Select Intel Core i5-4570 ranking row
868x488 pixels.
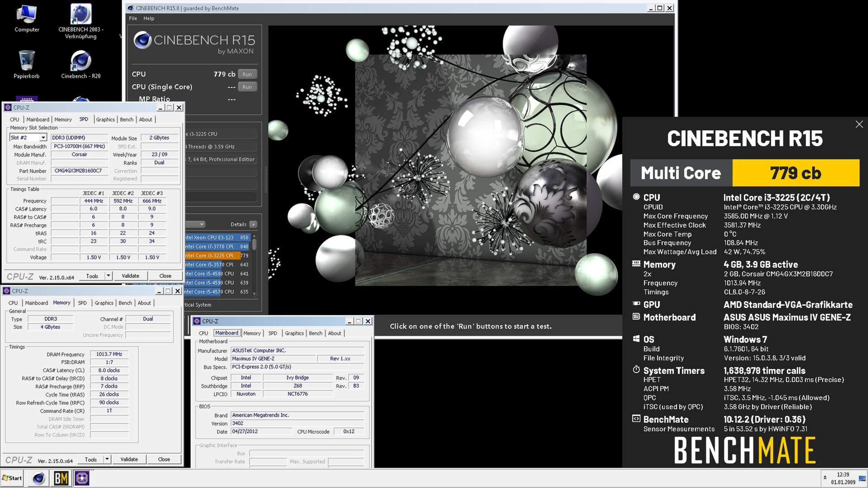click(217, 291)
